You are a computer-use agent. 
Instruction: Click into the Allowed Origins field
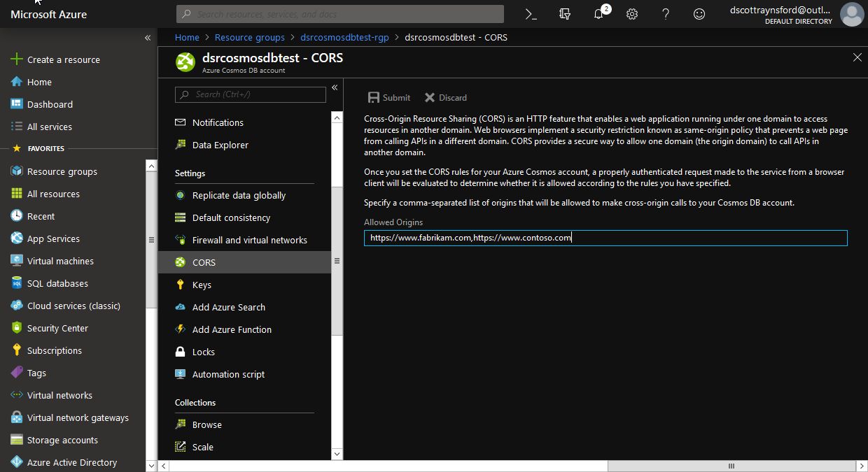(605, 238)
